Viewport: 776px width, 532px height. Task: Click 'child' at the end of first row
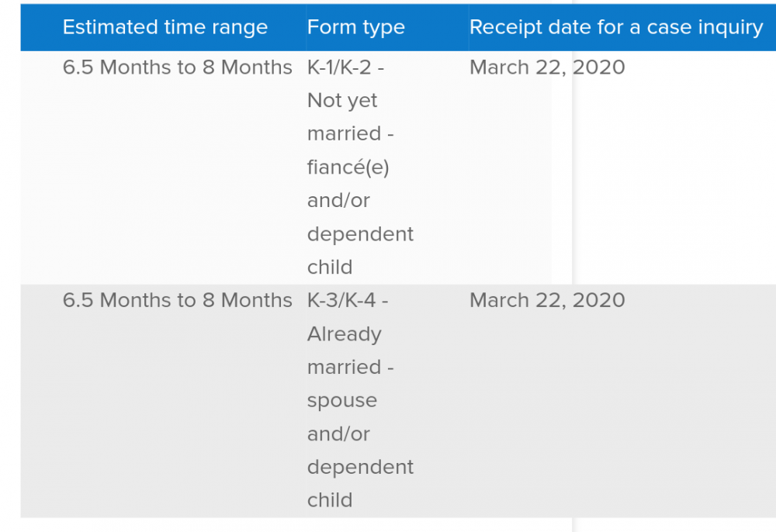click(330, 267)
